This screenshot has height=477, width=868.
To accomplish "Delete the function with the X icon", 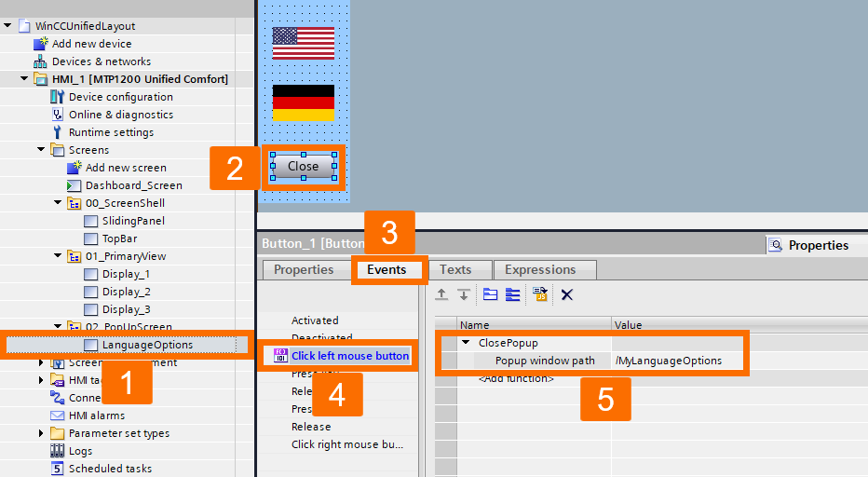I will tap(567, 294).
